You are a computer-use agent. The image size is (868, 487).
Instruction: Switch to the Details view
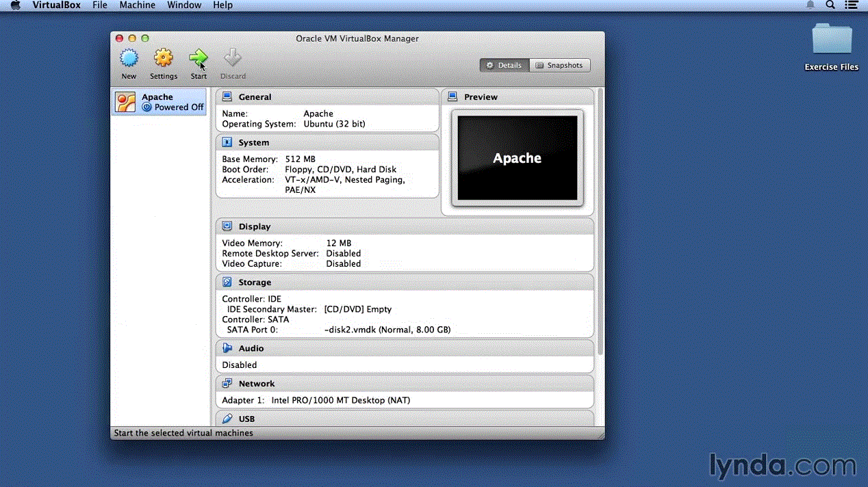[505, 66]
